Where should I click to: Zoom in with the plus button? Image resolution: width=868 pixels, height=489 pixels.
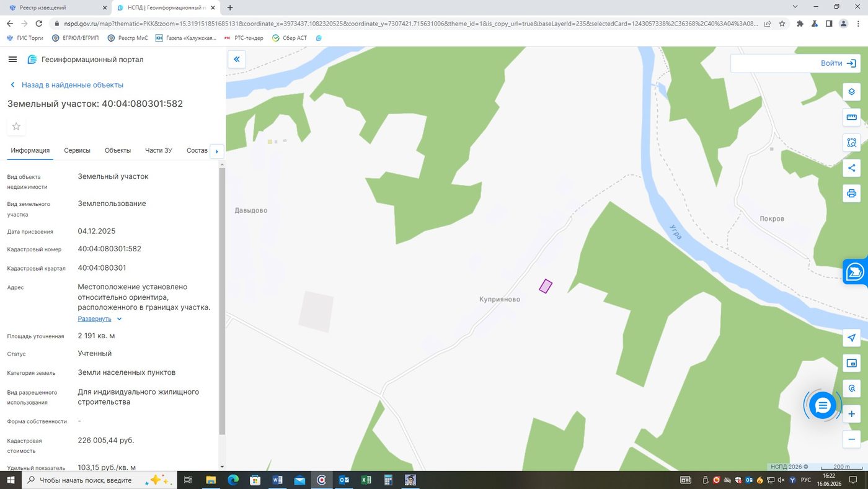(851, 414)
